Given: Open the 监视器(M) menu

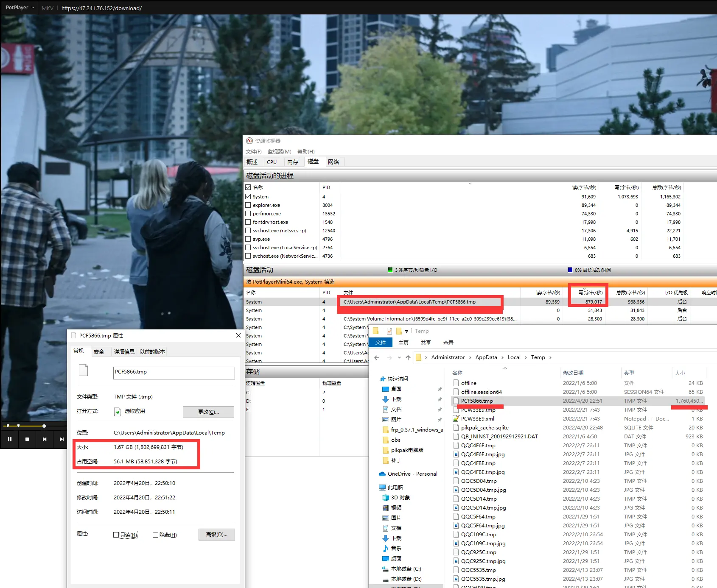Looking at the screenshot, I should [x=279, y=152].
